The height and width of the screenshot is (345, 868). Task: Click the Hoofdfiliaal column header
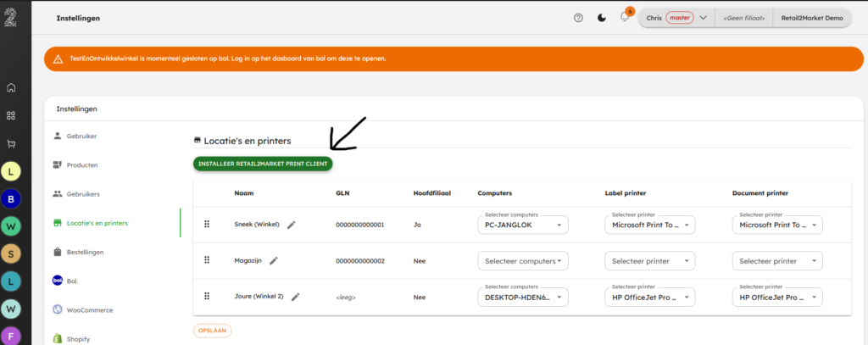[x=431, y=193]
